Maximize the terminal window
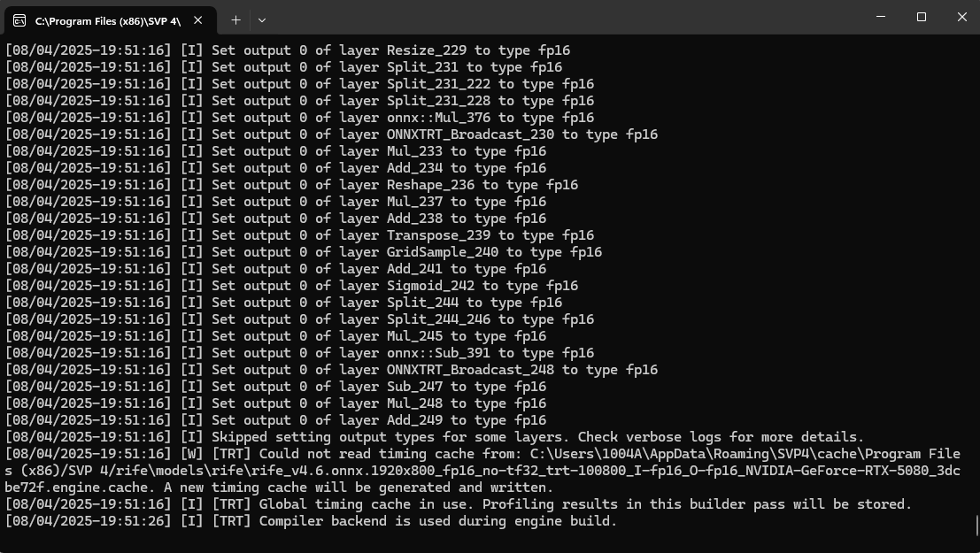 click(x=922, y=17)
